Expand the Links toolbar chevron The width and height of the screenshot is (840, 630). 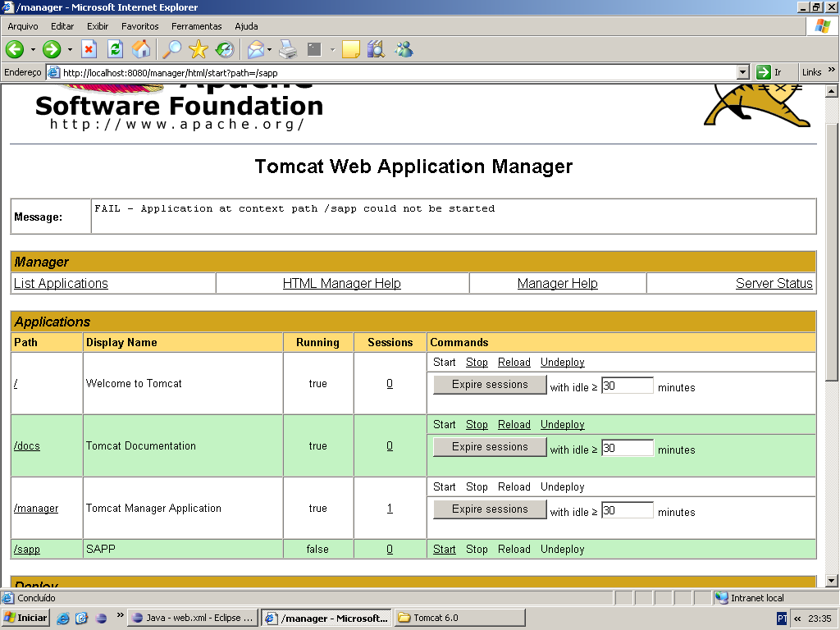831,71
